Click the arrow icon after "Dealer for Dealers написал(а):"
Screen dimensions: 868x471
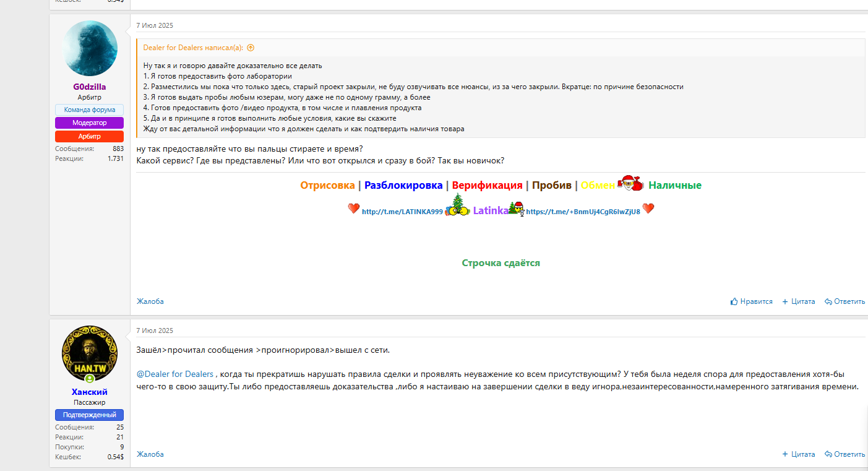point(250,48)
